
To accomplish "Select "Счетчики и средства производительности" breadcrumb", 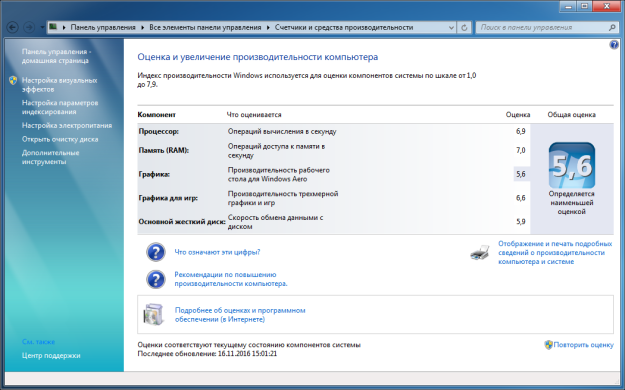I will coord(344,28).
